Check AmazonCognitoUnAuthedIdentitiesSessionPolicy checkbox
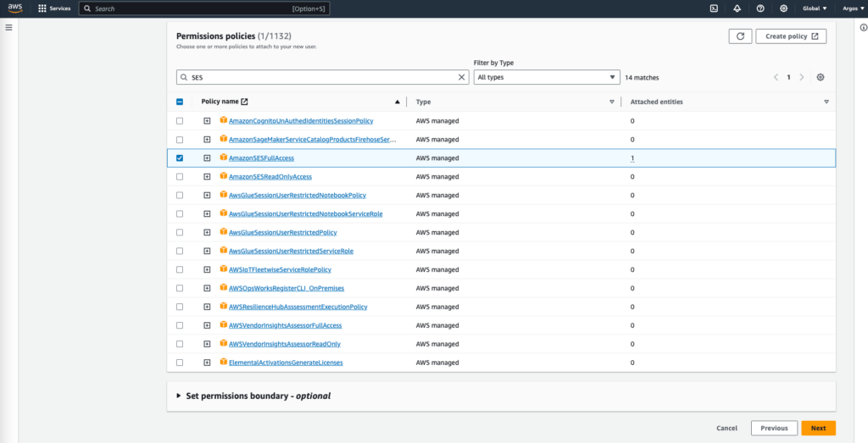 [180, 120]
